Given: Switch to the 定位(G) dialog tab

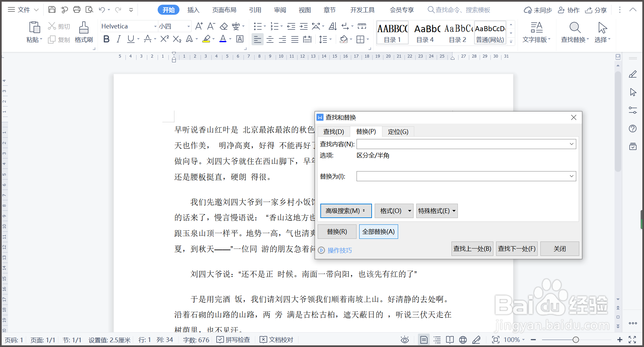Looking at the screenshot, I should click(398, 131).
